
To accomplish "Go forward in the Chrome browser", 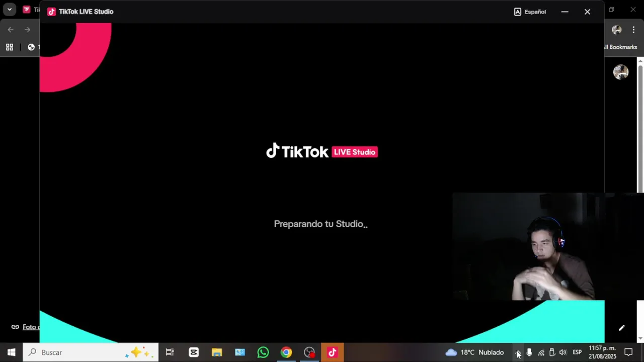I will click(27, 30).
